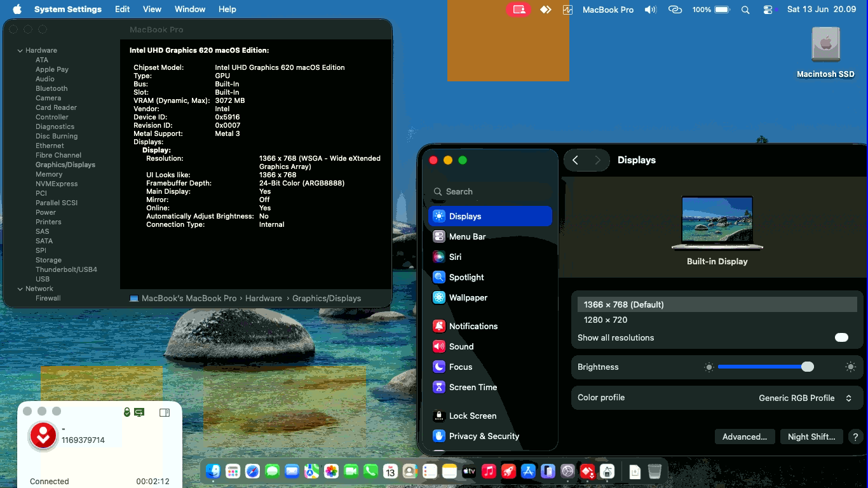
Task: Open the View menu in the menu bar
Action: (x=152, y=10)
